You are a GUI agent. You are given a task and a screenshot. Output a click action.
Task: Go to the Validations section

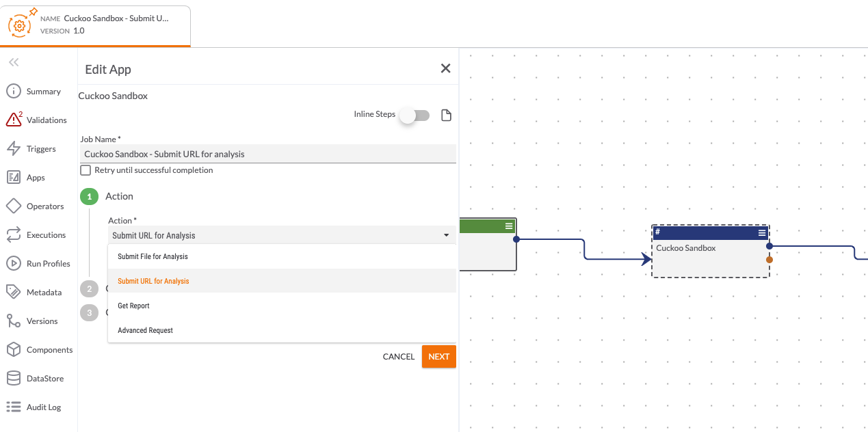click(x=47, y=120)
